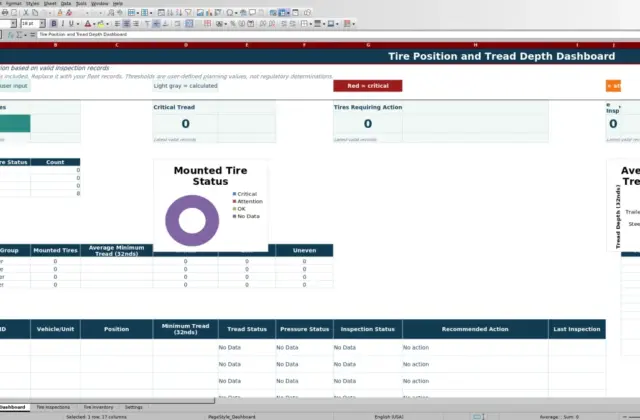Click the Format as Percent icon
The image size is (640, 420).
(233, 24)
